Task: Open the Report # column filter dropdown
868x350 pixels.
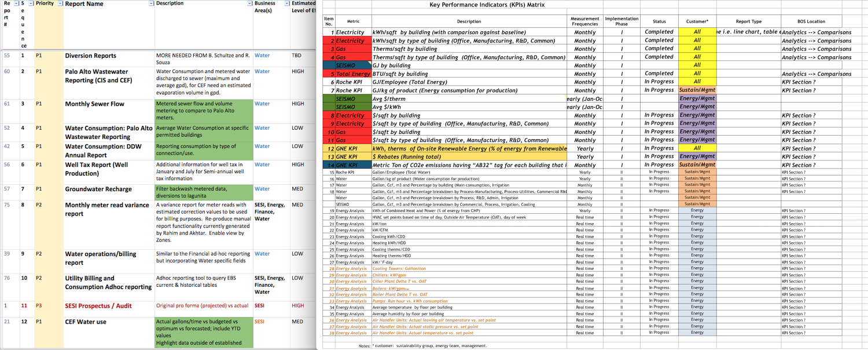Action: pyautogui.click(x=16, y=4)
